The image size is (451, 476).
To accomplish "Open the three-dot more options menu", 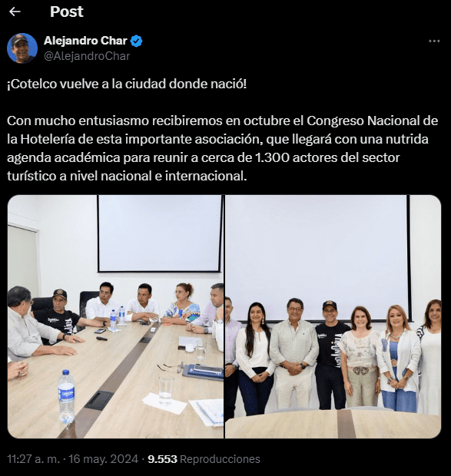I will (x=434, y=41).
